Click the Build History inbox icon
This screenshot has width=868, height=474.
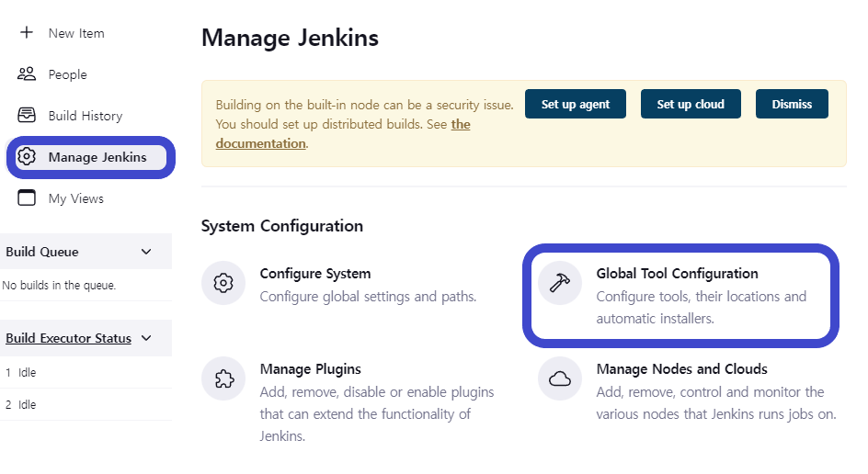pos(27,115)
